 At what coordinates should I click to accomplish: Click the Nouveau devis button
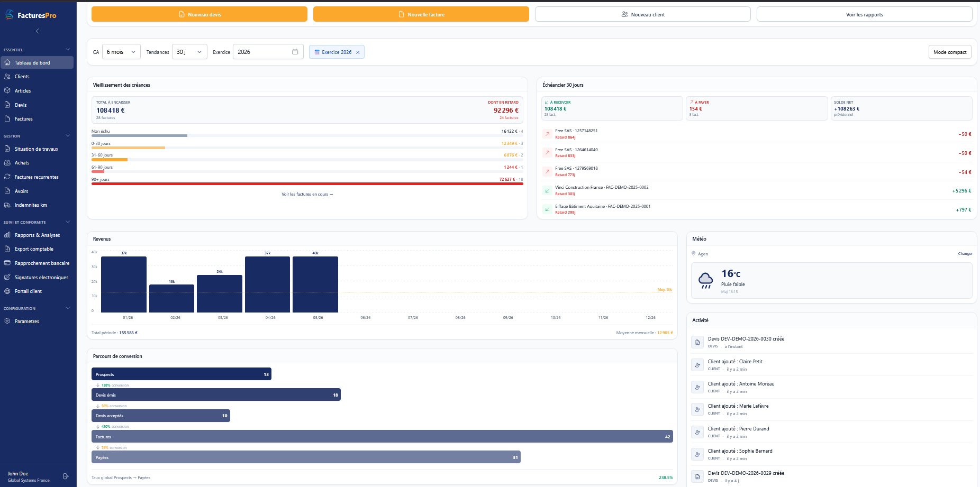coord(199,14)
